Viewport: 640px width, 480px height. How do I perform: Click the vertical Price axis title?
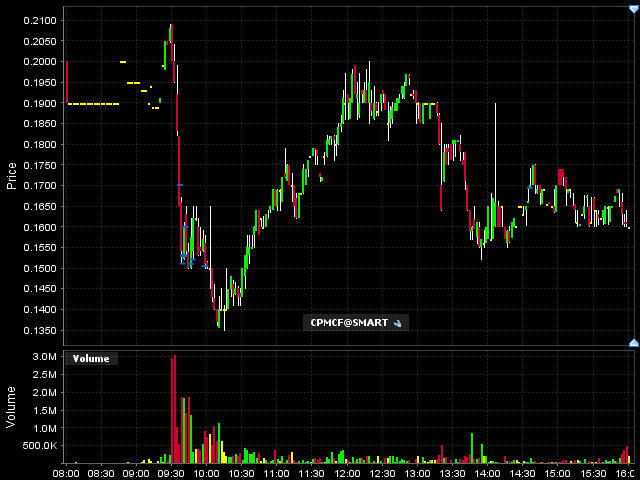click(x=12, y=175)
